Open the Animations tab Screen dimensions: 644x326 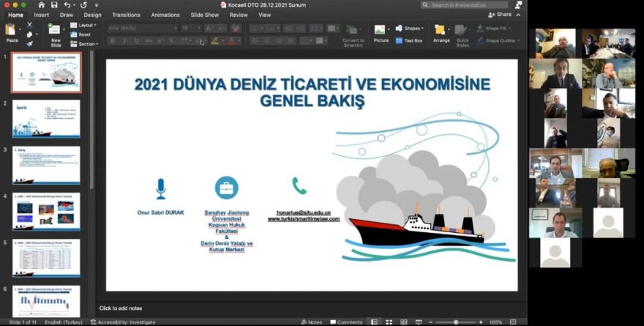coord(165,15)
